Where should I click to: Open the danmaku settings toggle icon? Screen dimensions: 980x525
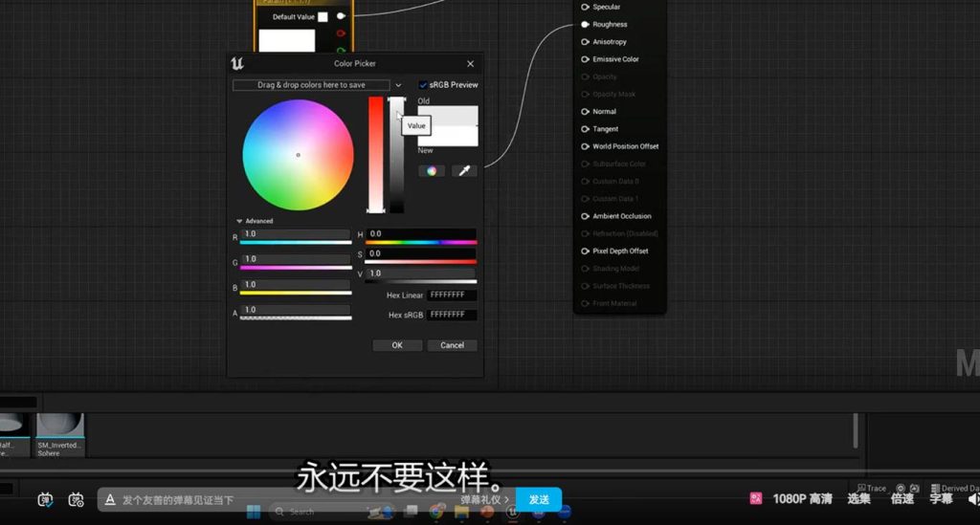point(77,499)
